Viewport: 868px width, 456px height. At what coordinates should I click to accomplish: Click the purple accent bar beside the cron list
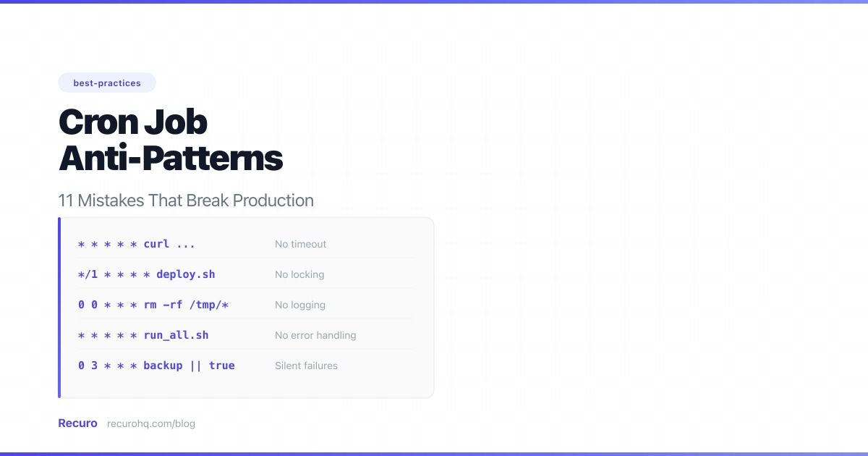(x=59, y=307)
